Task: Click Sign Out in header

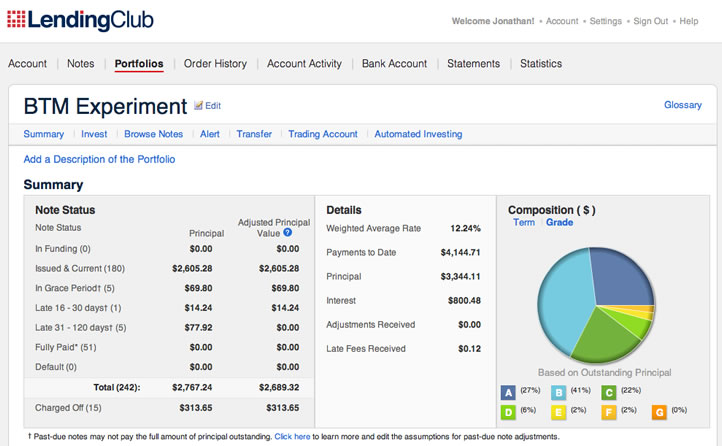Action: [x=652, y=21]
